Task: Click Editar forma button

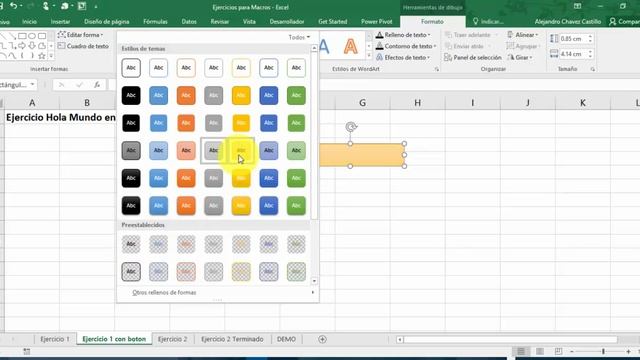Action: point(80,35)
